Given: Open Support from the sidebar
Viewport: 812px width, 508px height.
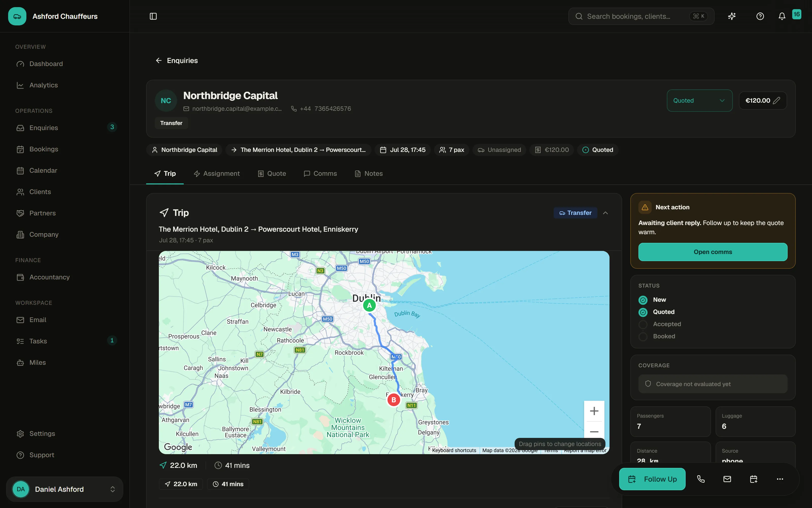Looking at the screenshot, I should click(65, 455).
